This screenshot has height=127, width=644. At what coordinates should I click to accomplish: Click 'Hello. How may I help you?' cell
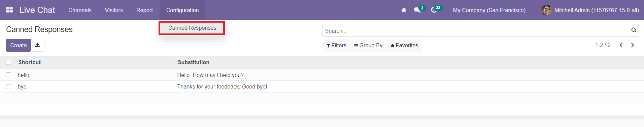(210, 75)
